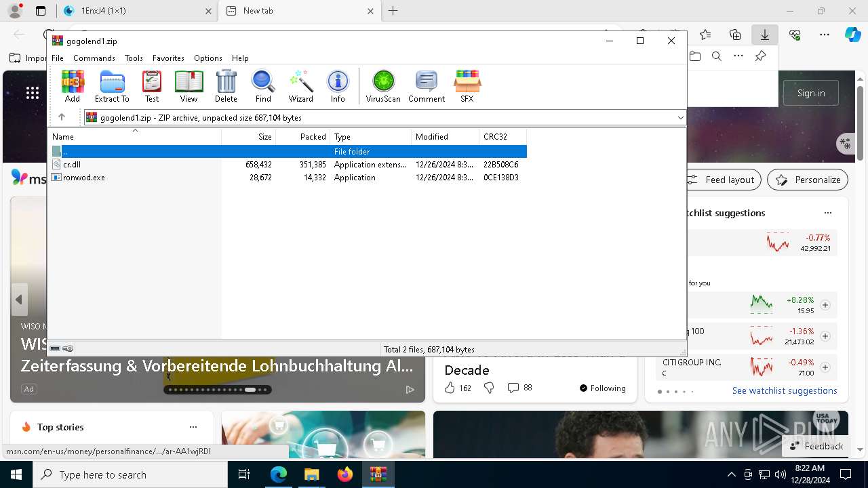
Task: Open the Help menu
Action: (x=240, y=58)
